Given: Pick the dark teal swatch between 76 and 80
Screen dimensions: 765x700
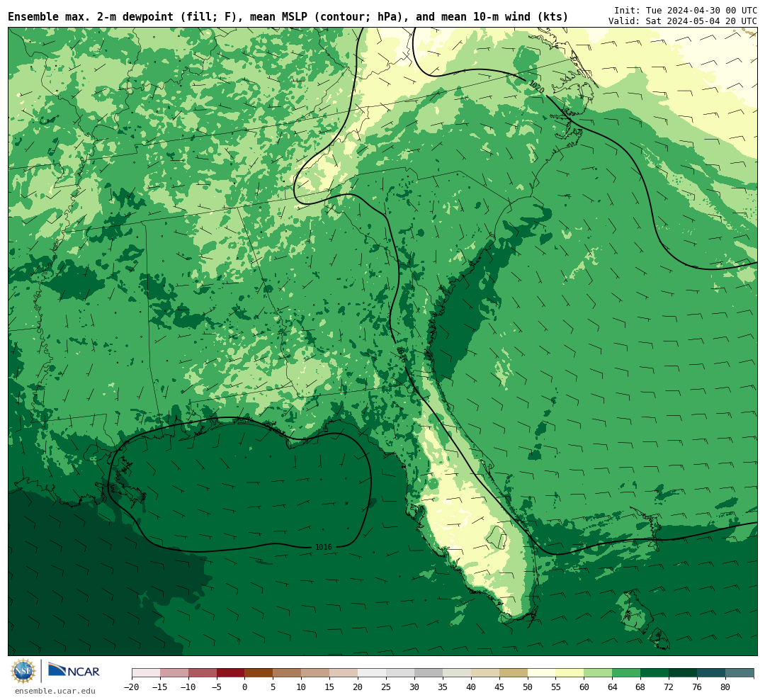Looking at the screenshot, I should (712, 673).
